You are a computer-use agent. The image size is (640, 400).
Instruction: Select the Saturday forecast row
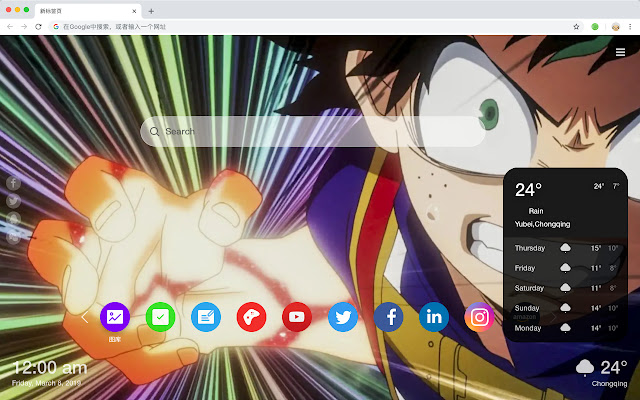(x=566, y=288)
